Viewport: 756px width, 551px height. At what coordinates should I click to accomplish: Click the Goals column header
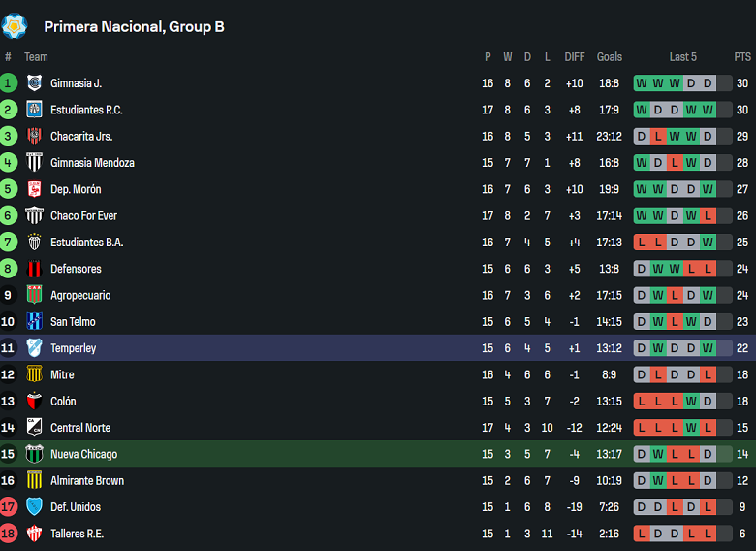610,57
